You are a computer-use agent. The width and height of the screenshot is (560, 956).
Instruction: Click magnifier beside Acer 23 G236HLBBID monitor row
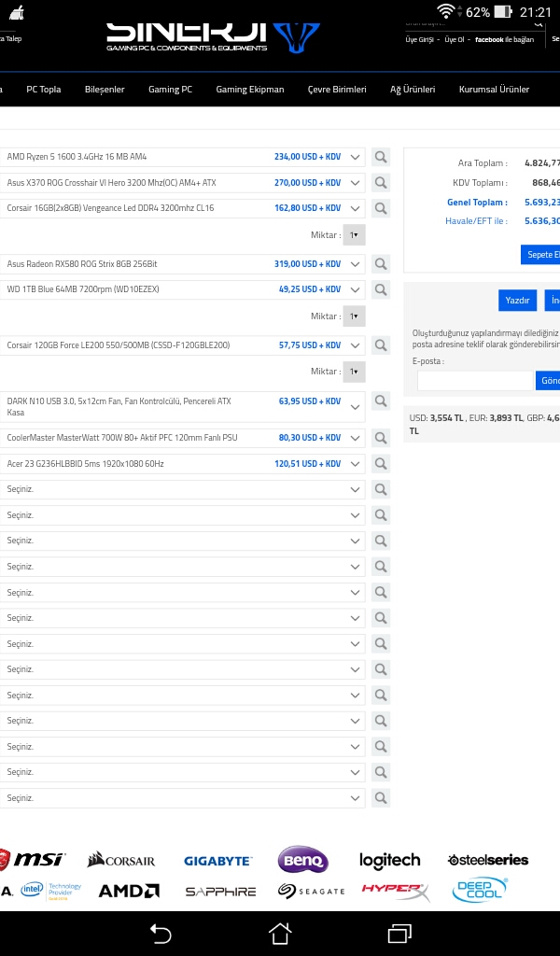381,464
